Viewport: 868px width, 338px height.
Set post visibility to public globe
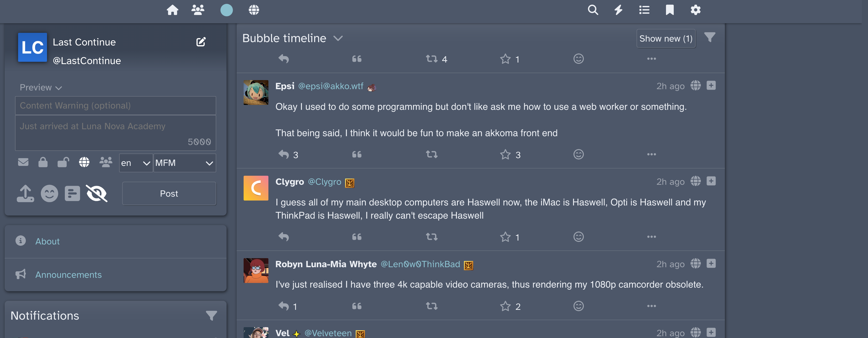pos(84,163)
